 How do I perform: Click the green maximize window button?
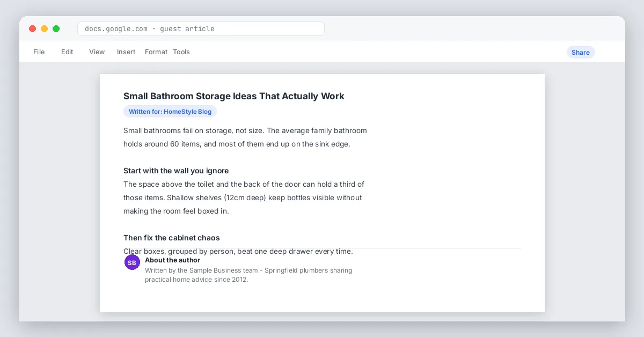coord(56,29)
